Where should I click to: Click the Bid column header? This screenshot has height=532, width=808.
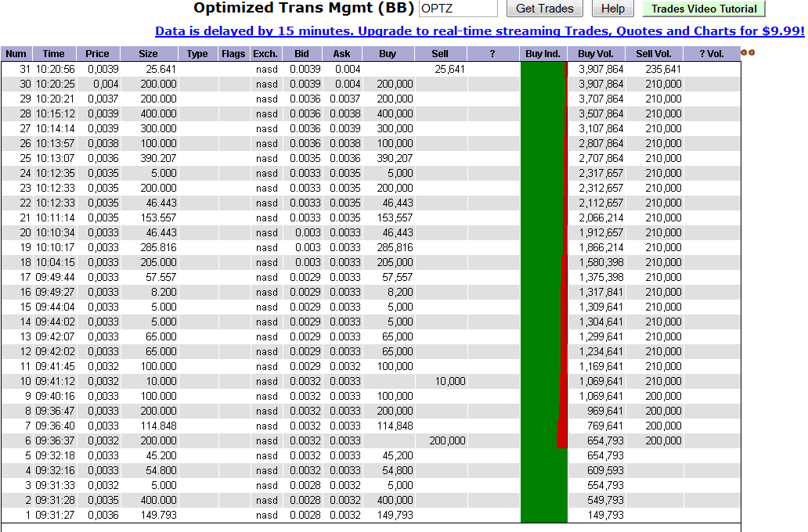302,54
